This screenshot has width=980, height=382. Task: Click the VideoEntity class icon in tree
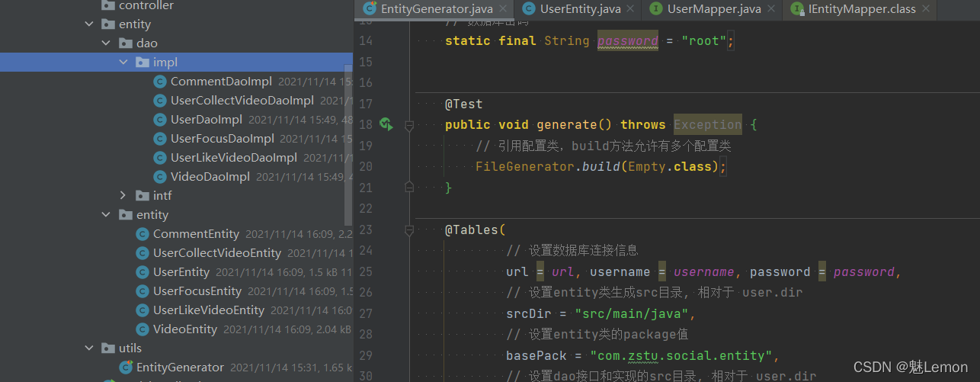142,329
